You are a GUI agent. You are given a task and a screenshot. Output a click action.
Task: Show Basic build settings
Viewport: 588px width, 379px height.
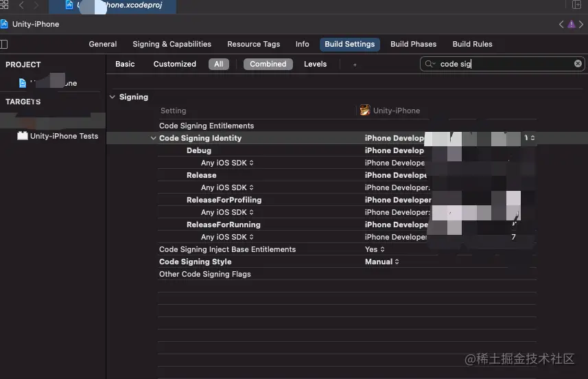125,64
